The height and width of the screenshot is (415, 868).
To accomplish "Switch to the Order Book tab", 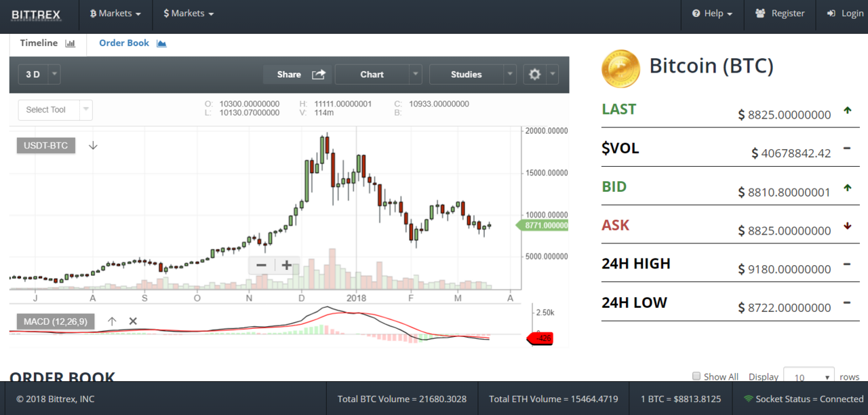I will pyautogui.click(x=132, y=43).
